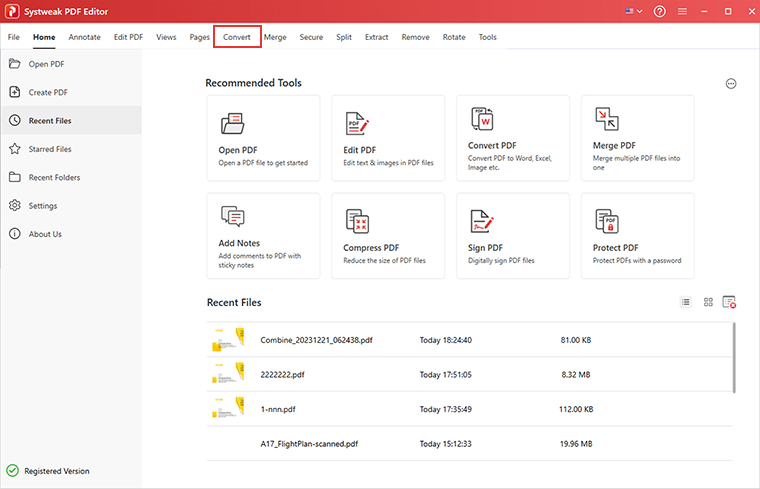
Task: Click the 1-nnn.pdf thumbnail preview
Action: tap(228, 407)
